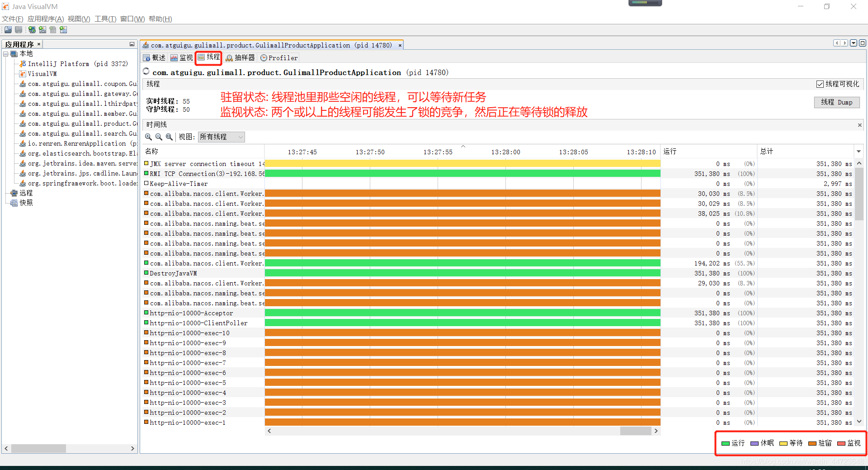Switch to the Profiler tab
Screen dimensions: 868x470
point(279,58)
